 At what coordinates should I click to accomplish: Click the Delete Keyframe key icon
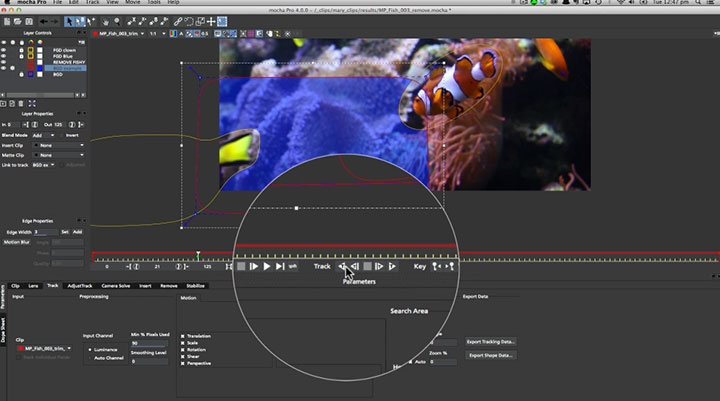click(450, 266)
